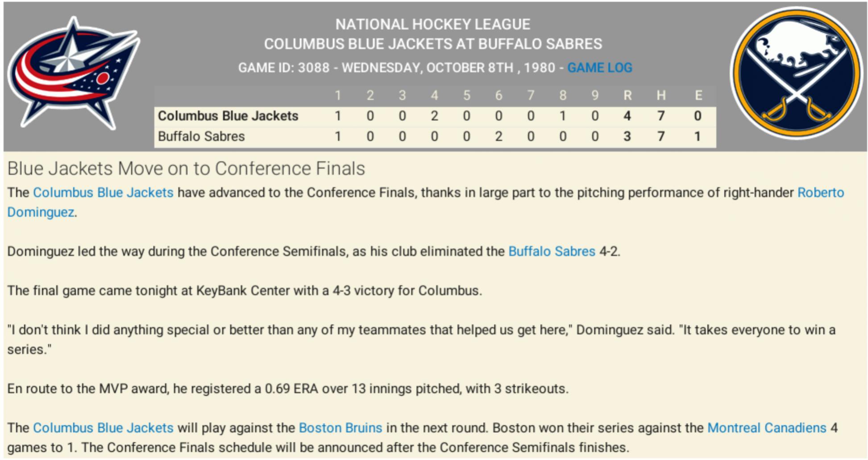The height and width of the screenshot is (460, 868).
Task: Click Columbus Blue Jackets link in first paragraph
Action: (x=103, y=193)
